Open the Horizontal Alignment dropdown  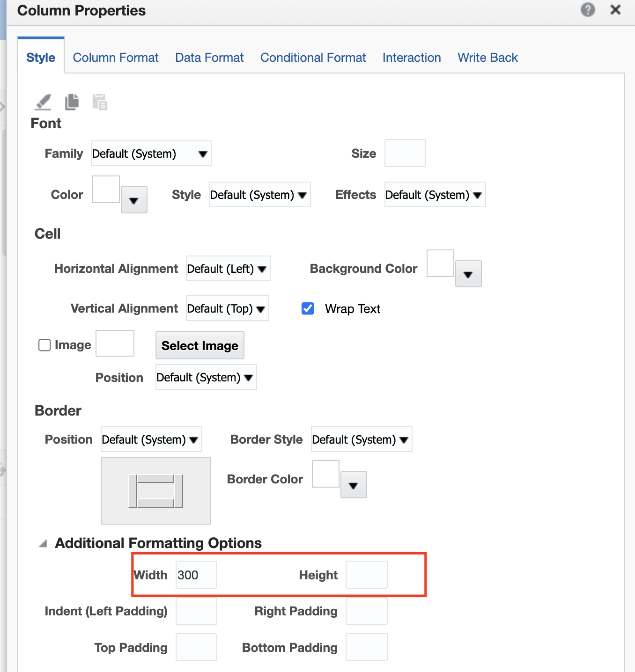(228, 269)
